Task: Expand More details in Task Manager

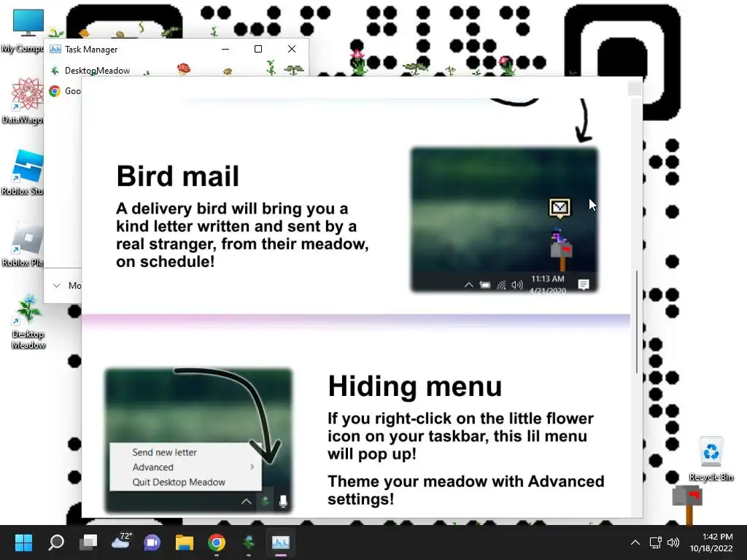Action: [66, 285]
